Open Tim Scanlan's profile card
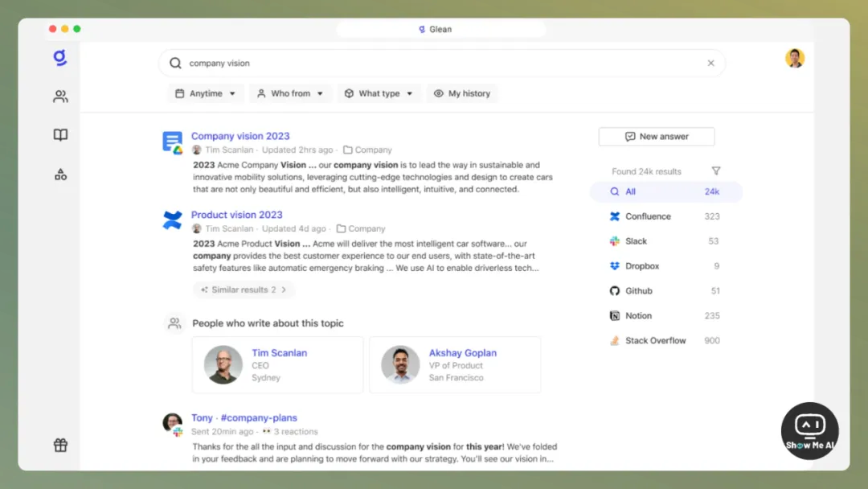Image resolution: width=868 pixels, height=489 pixels. tap(277, 364)
